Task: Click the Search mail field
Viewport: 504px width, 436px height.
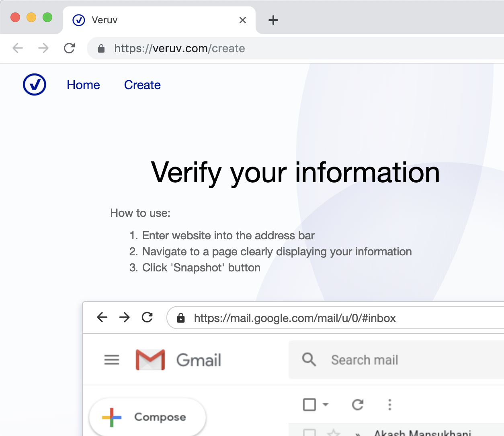Action: tap(396, 360)
